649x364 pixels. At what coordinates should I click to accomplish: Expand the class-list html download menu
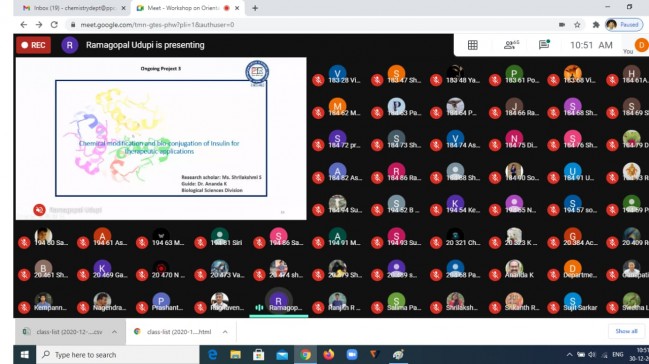tap(225, 332)
